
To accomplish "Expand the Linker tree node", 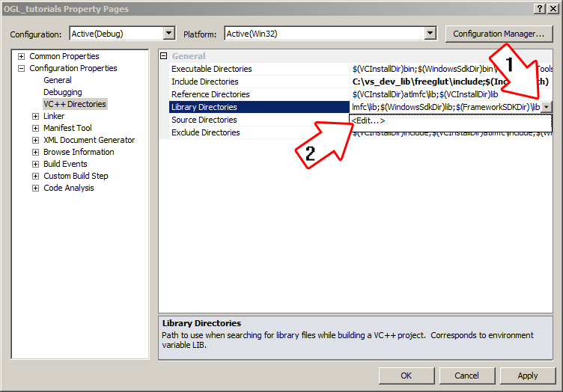I will tap(35, 116).
